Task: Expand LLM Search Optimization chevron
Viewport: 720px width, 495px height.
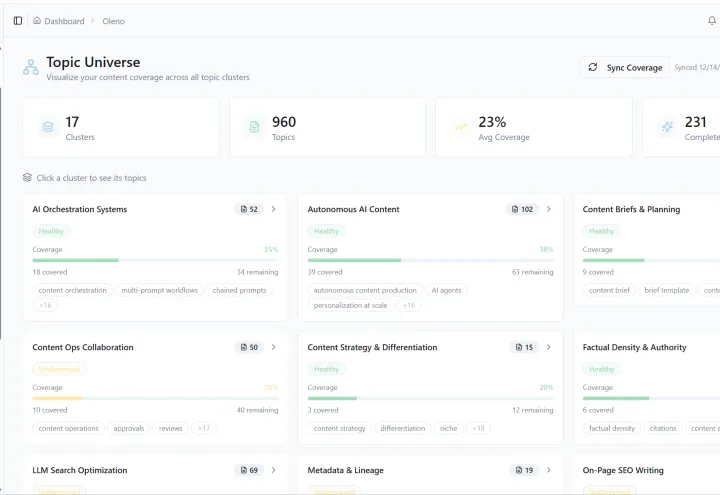Action: (x=274, y=470)
